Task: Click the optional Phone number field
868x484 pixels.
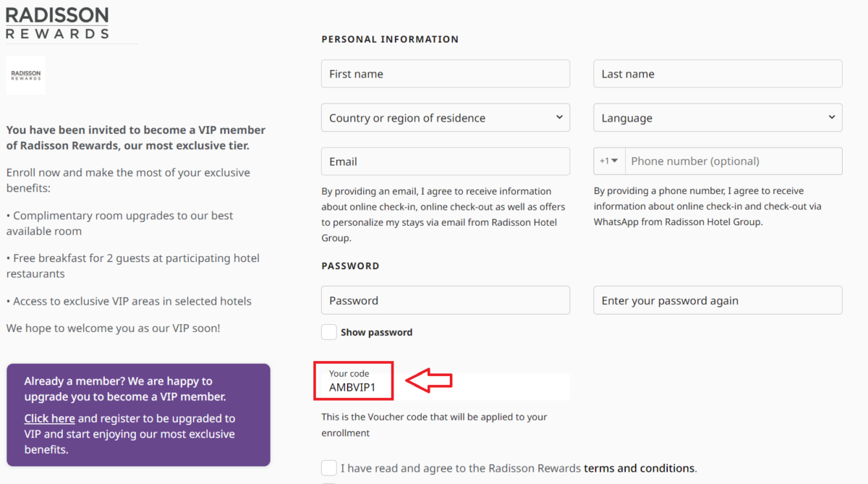Action: pos(733,161)
